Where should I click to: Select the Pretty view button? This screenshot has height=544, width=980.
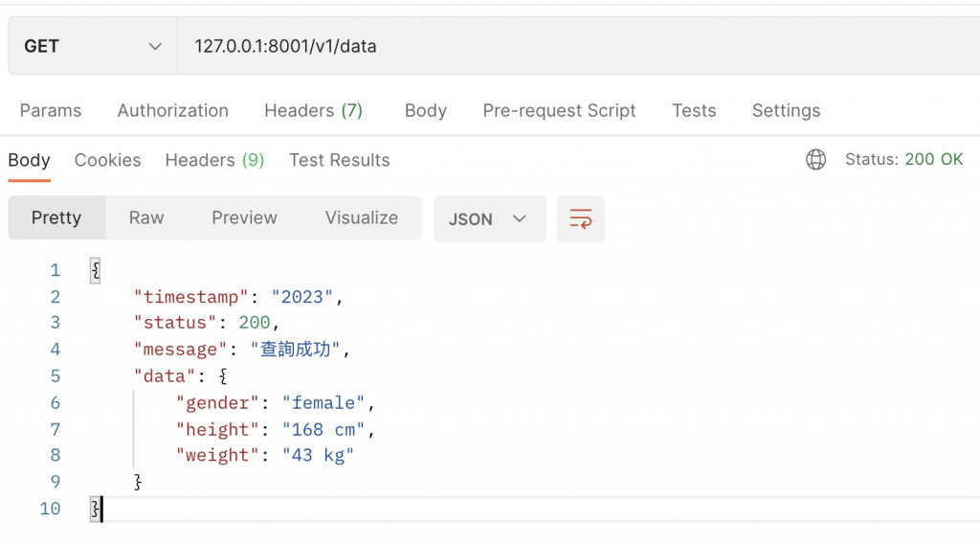[x=56, y=217]
